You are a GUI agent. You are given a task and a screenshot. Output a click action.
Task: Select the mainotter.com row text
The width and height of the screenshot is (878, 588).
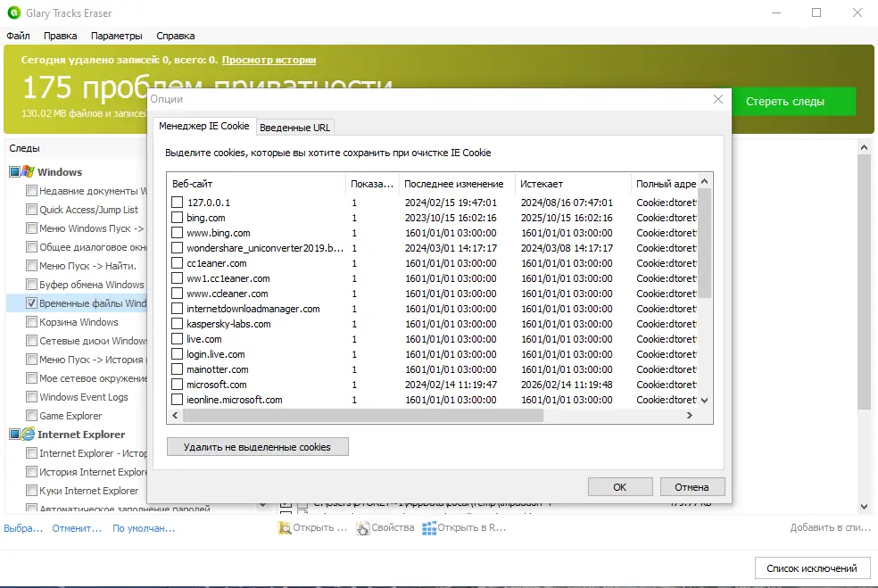(x=217, y=369)
